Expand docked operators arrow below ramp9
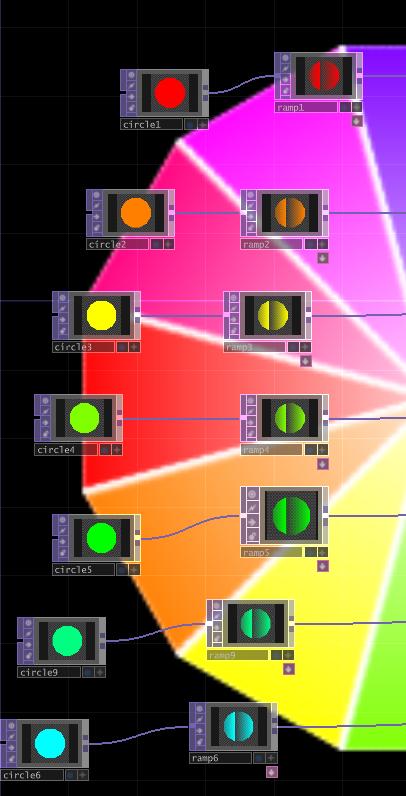 (288, 669)
